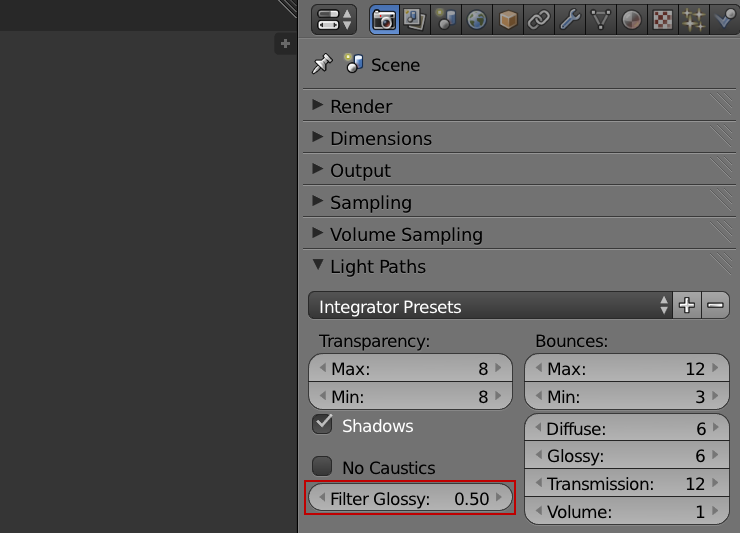Click the Transparency Max value field
This screenshot has height=533, width=740.
click(410, 368)
